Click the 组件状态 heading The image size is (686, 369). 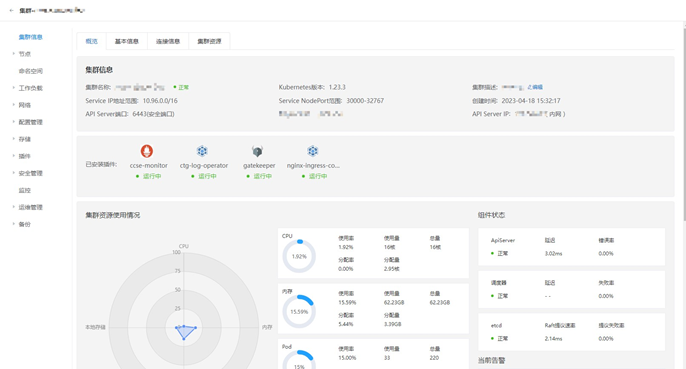coord(491,215)
